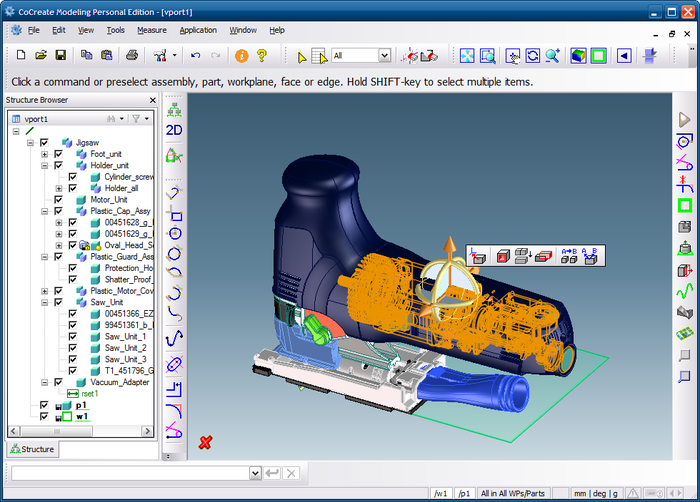Screen dimensions: 700x502
Task: Select the fillet tool in the left toolbar
Action: 174,410
